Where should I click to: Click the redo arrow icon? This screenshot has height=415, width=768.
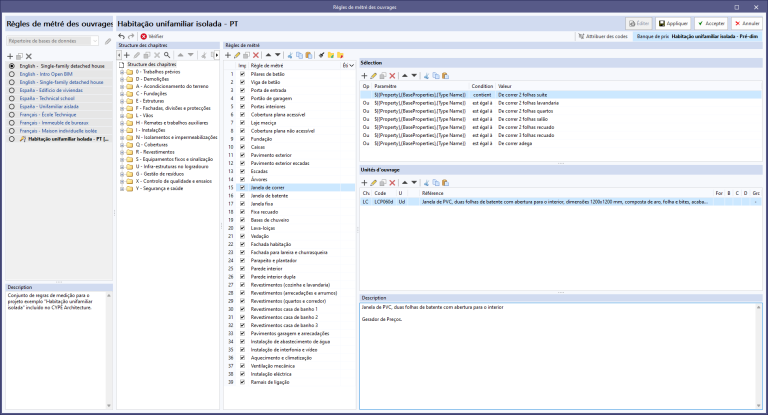(131, 36)
